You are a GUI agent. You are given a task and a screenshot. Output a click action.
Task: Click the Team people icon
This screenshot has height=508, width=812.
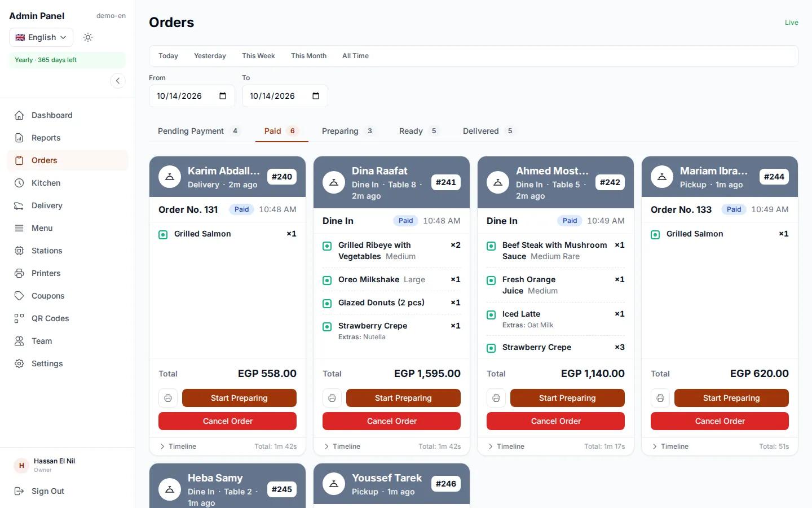(19, 341)
